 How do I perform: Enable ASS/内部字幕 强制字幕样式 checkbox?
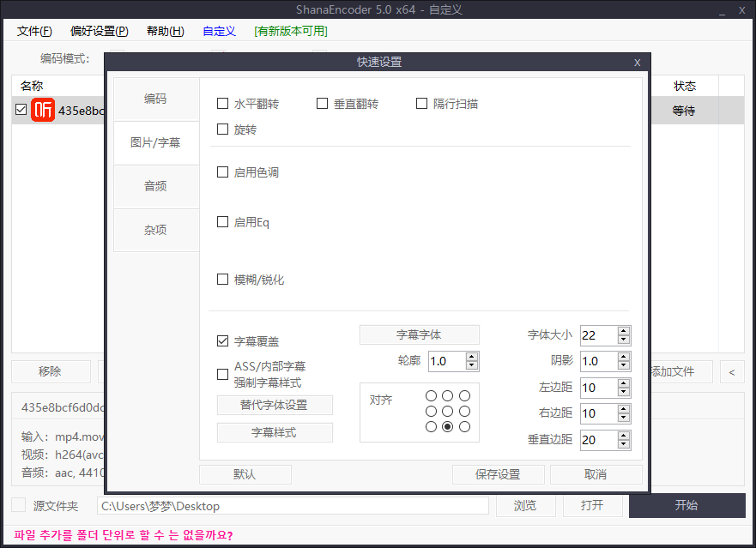pos(222,375)
